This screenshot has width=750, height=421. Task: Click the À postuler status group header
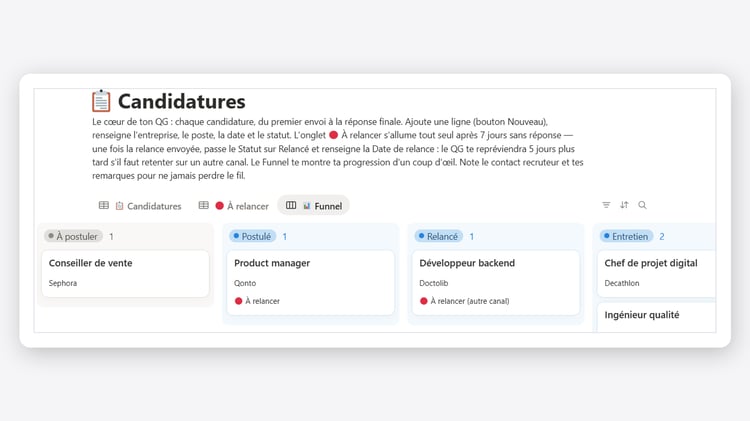click(73, 236)
